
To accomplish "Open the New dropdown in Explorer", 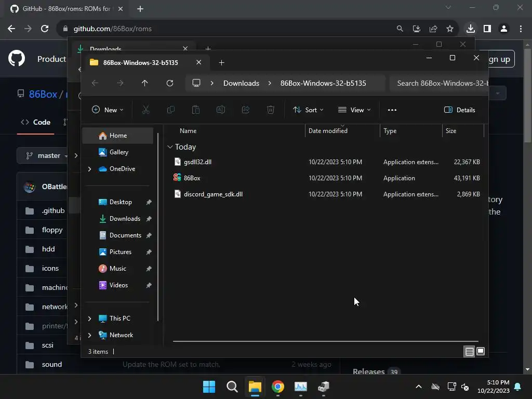I will coord(108,110).
